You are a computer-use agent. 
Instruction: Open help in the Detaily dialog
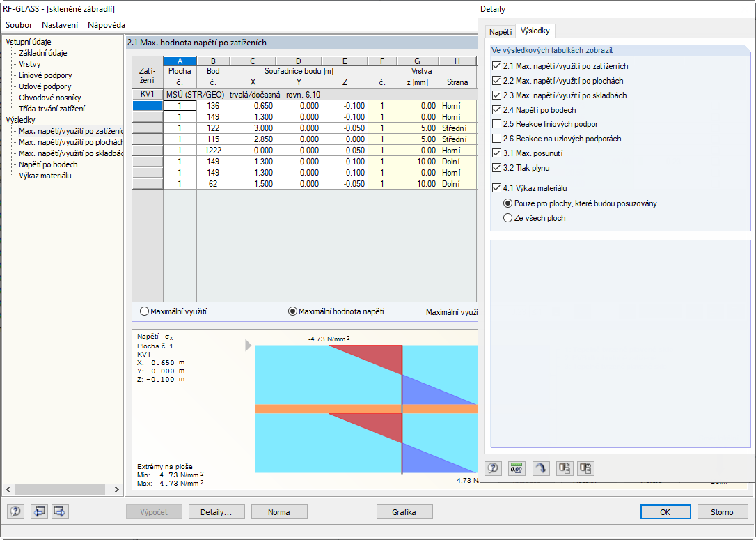493,468
